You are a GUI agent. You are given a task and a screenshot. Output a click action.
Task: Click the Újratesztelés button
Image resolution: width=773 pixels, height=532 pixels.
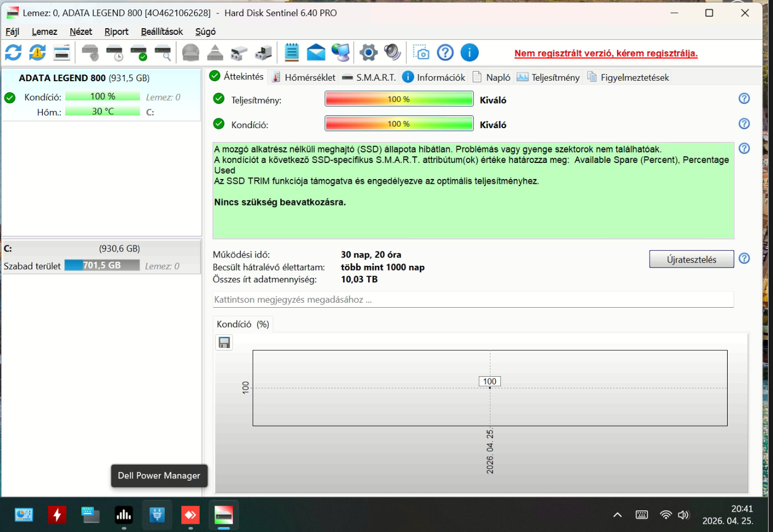click(x=691, y=259)
